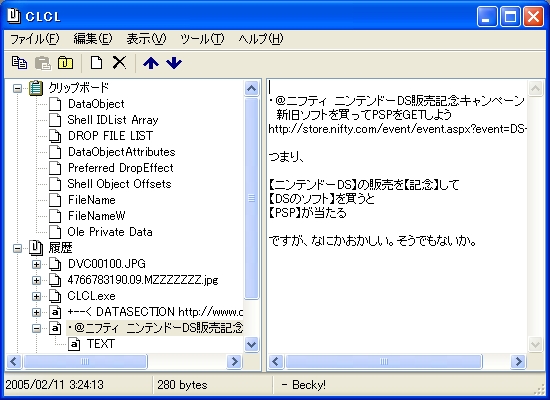
Task: Click the 280 bytes status entry
Action: [182, 385]
